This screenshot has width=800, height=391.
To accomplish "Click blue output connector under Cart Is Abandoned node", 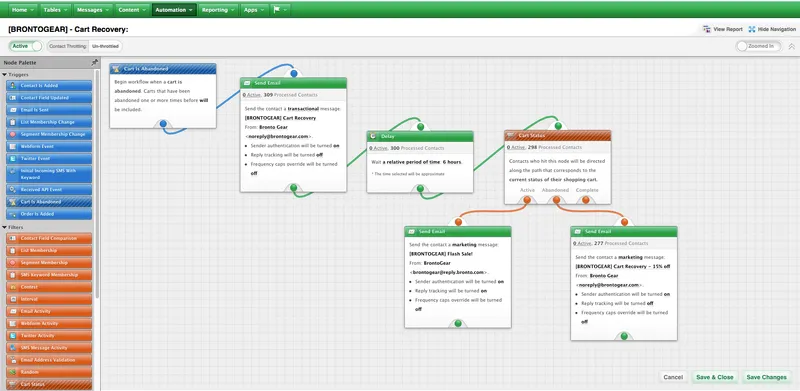I will coord(163,124).
